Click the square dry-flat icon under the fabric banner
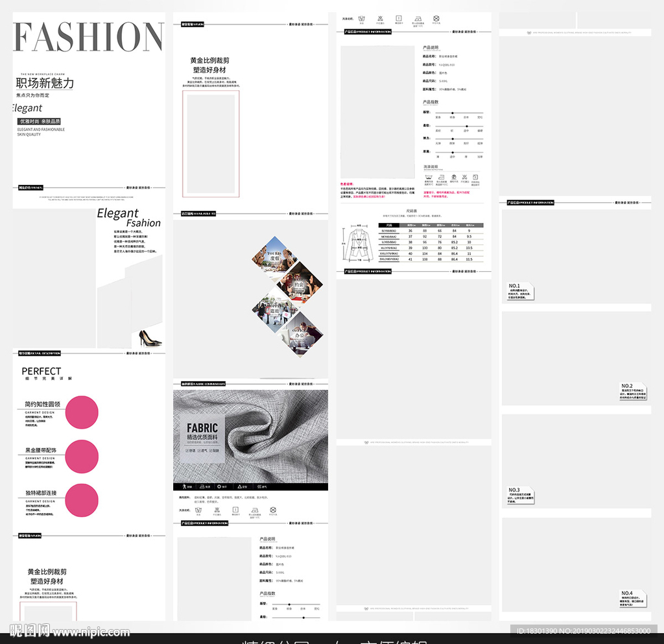664x644 pixels. coord(235,510)
